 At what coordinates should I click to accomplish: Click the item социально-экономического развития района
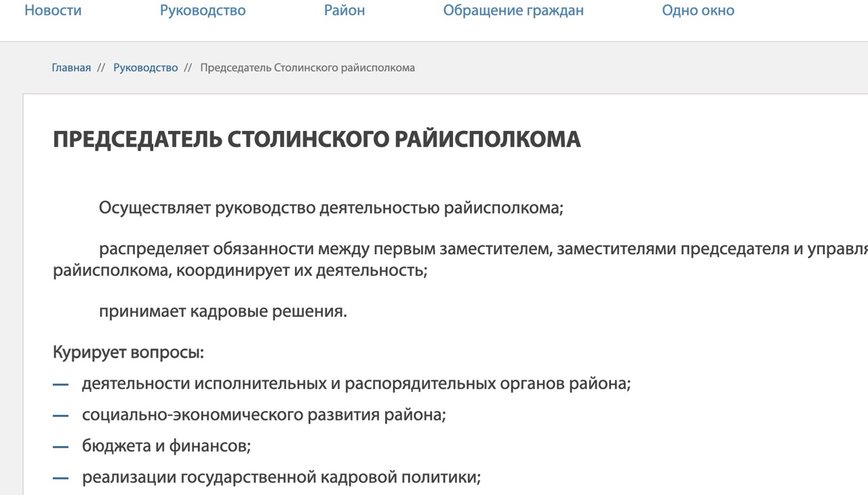[263, 414]
